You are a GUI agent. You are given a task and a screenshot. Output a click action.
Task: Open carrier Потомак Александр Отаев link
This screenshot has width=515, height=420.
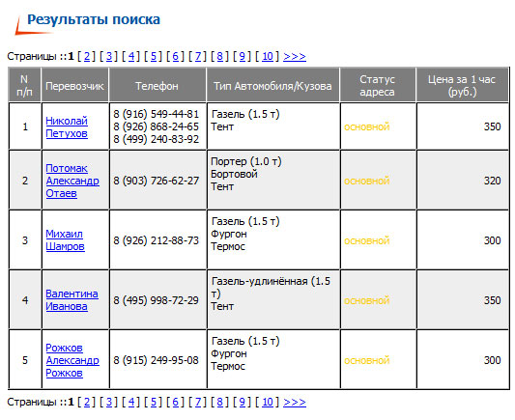(x=72, y=181)
